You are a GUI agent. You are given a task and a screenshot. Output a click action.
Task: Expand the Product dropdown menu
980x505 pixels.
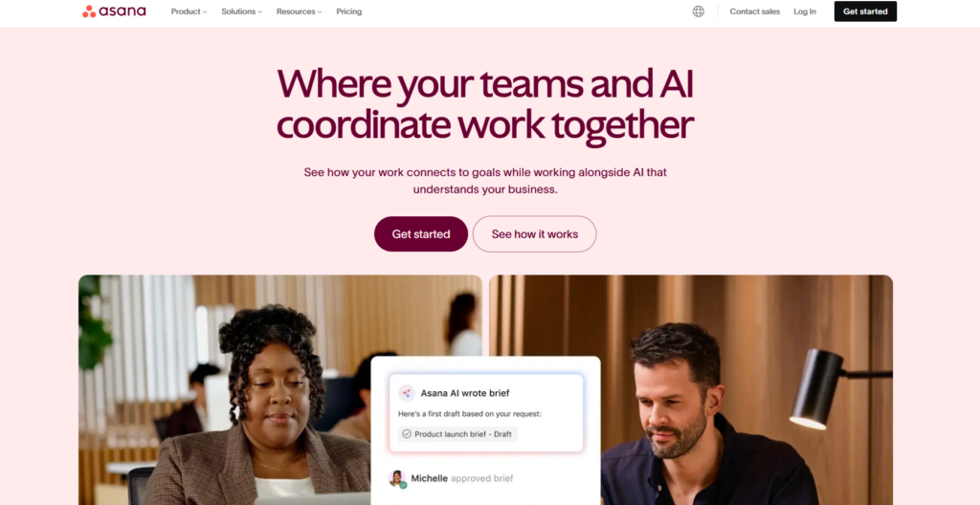coord(189,11)
